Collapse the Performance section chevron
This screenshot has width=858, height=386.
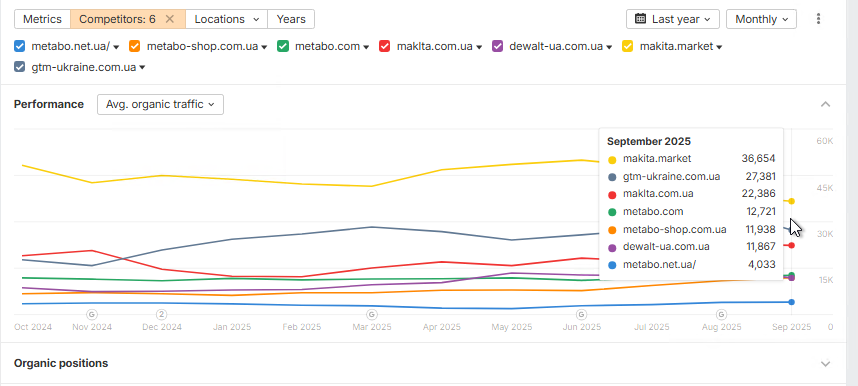[826, 104]
